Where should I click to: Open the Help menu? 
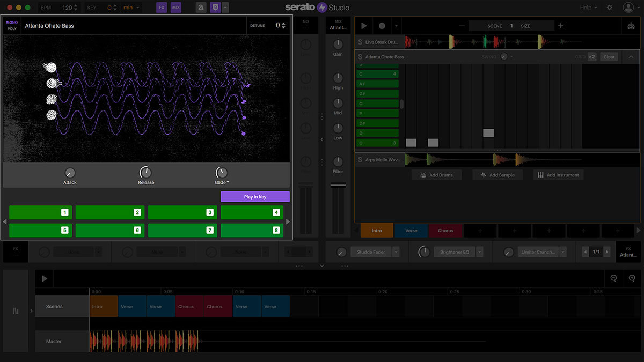pyautogui.click(x=588, y=8)
